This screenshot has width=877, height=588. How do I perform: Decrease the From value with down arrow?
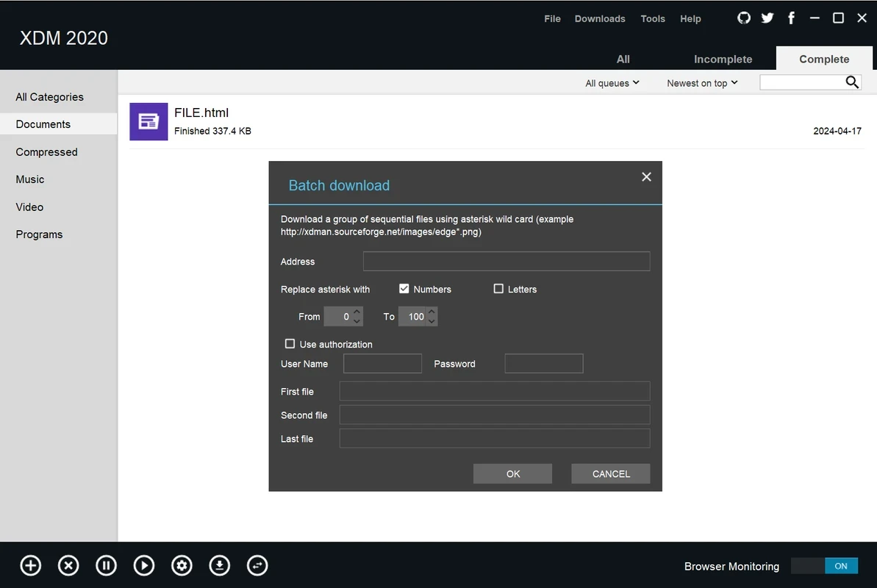click(357, 321)
